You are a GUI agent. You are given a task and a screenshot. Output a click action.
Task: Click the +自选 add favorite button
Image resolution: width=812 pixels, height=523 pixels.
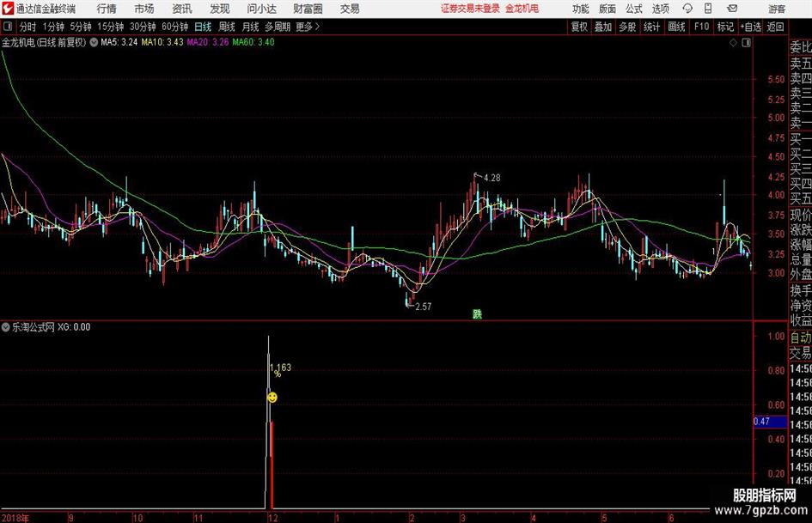pos(751,27)
